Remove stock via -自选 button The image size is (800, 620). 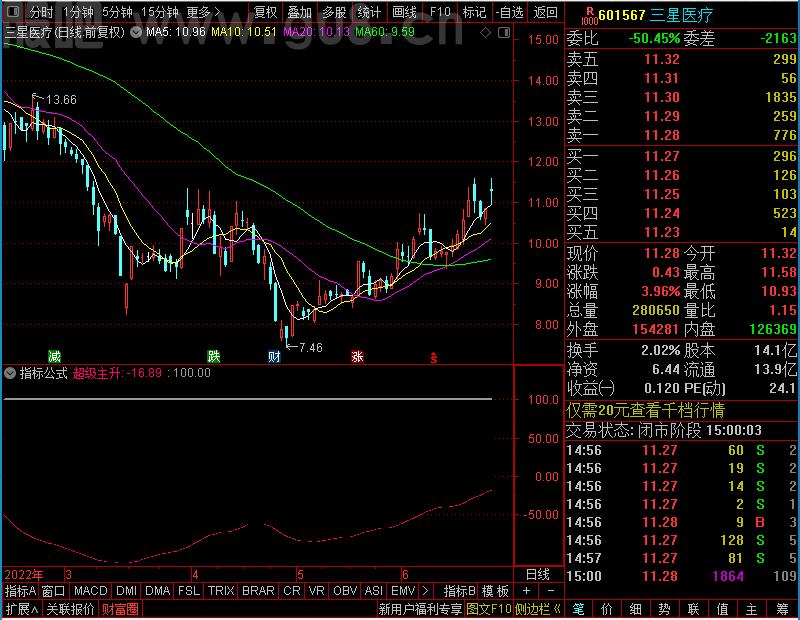pos(509,12)
